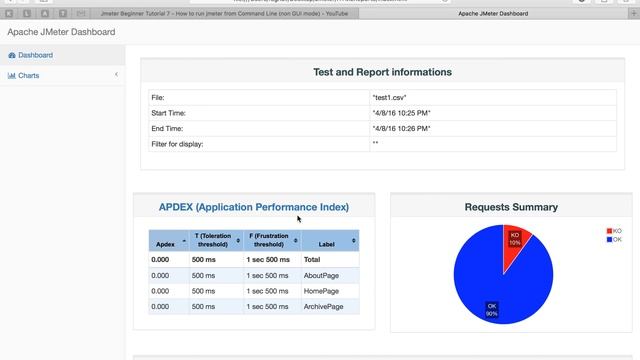Open the pinned Gmail tab

click(x=81, y=13)
